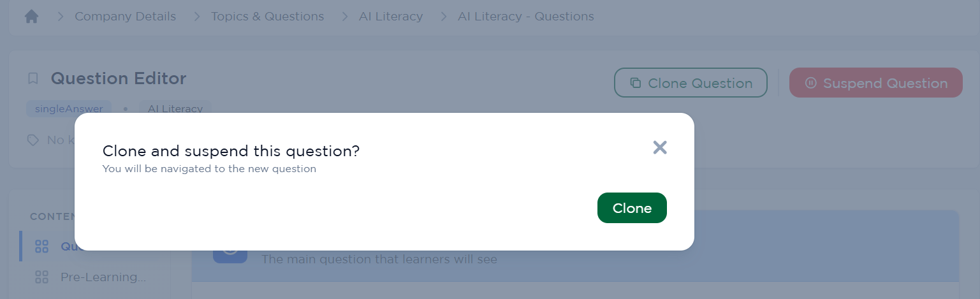
Task: Click the keyword tag icon
Action: 33,140
